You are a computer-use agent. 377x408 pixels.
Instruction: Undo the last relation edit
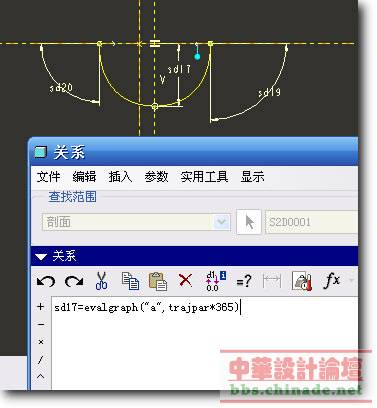[46, 281]
